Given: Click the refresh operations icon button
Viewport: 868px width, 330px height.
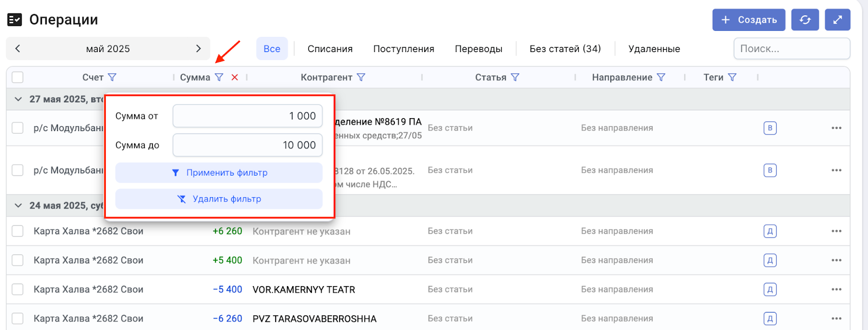Looking at the screenshot, I should (x=805, y=20).
